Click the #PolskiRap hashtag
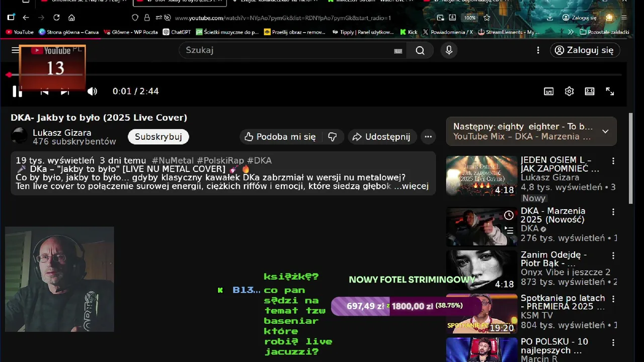 point(220,160)
